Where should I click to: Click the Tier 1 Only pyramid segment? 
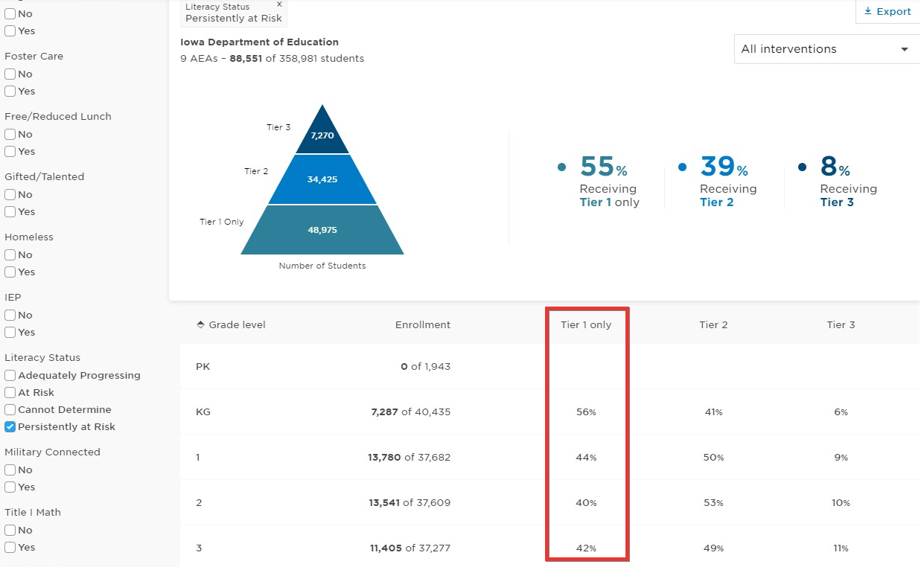click(322, 230)
